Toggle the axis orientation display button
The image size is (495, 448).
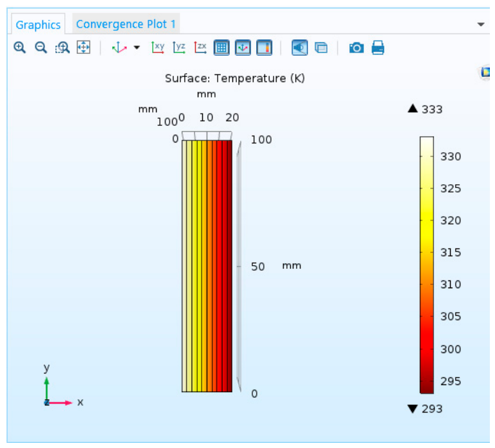pyautogui.click(x=243, y=47)
